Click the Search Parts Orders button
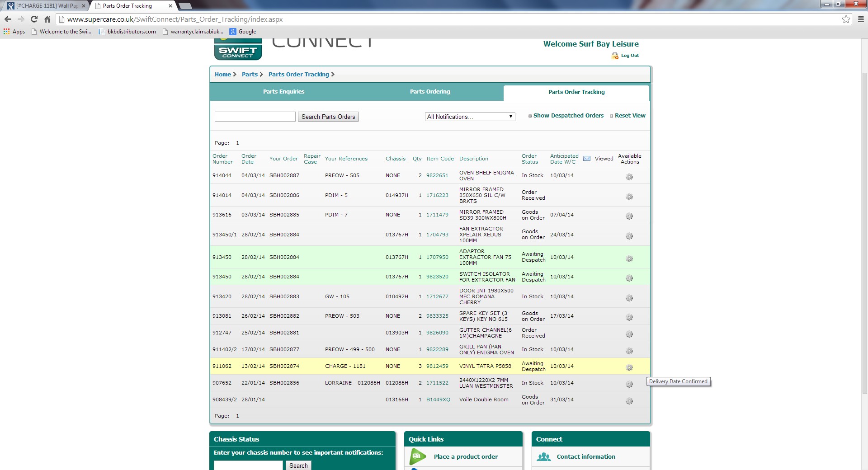Viewport: 868px width, 470px height. point(328,117)
